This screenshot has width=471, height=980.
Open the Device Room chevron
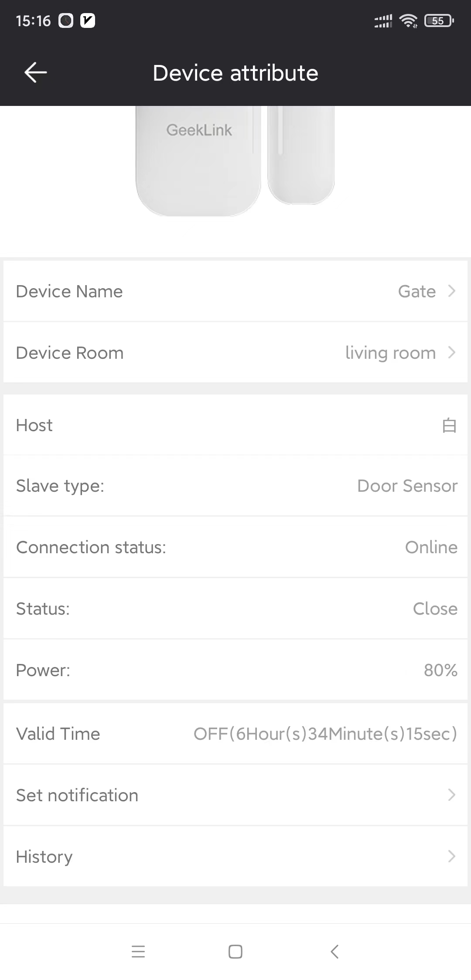[452, 352]
